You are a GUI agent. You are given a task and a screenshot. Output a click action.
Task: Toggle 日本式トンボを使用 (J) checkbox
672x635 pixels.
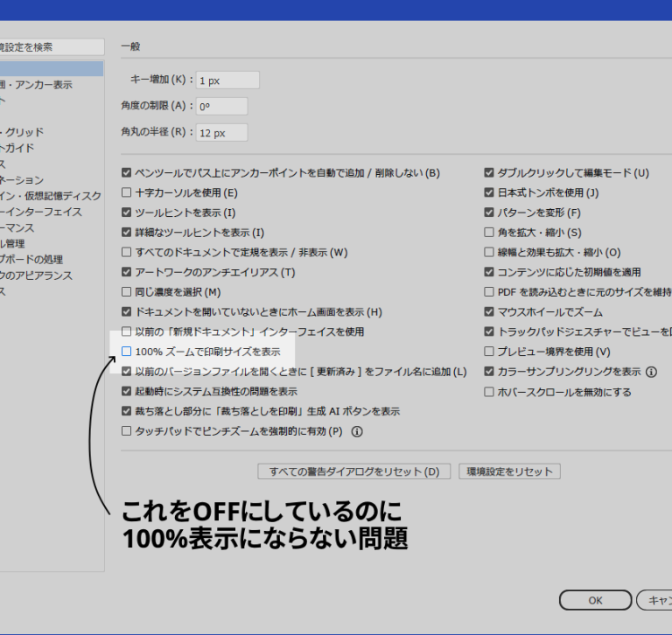tap(488, 192)
